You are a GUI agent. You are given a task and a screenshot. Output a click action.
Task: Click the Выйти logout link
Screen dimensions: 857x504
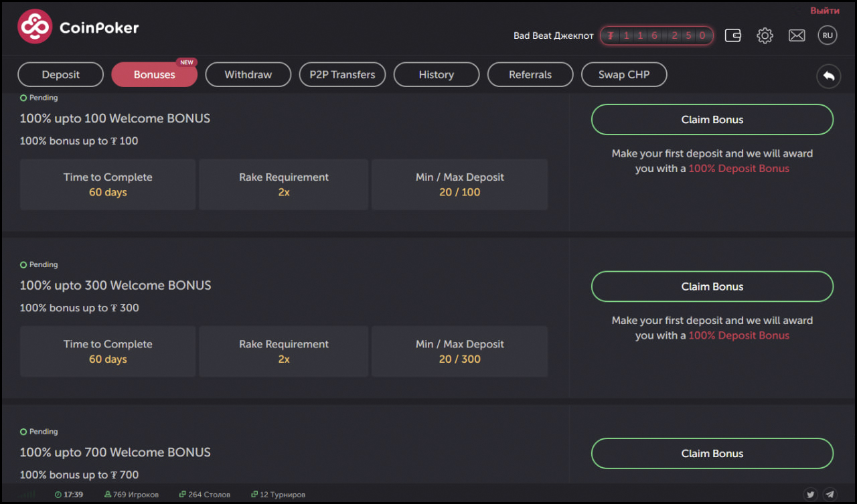[x=824, y=11]
